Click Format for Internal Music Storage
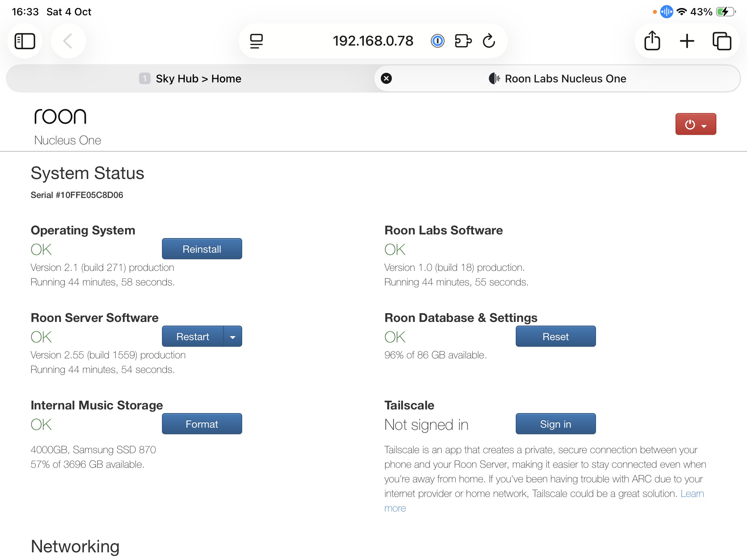The height and width of the screenshot is (560, 747). point(202,424)
